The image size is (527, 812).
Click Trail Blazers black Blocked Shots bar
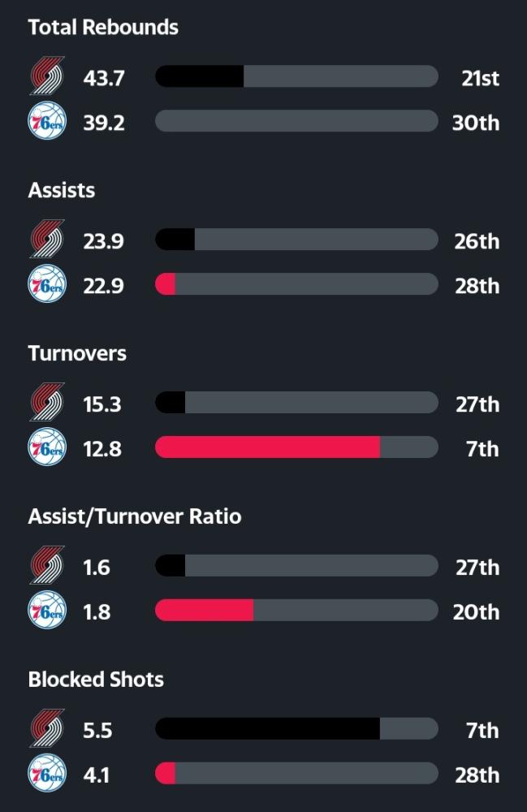(x=267, y=728)
